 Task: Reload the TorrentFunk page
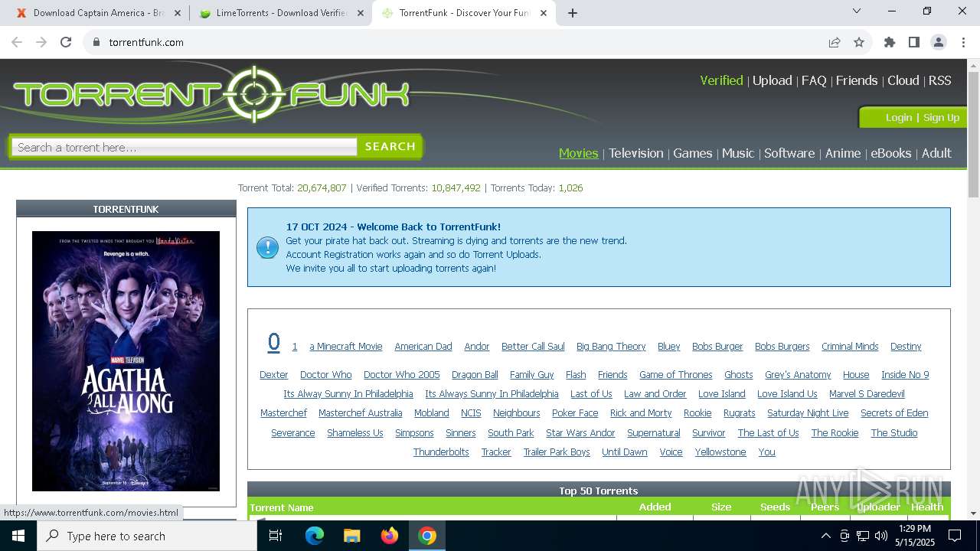click(66, 42)
